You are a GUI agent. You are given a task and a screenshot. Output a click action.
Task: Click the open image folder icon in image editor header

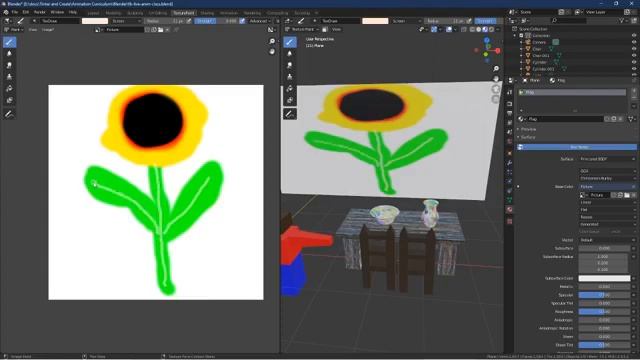click(x=160, y=30)
